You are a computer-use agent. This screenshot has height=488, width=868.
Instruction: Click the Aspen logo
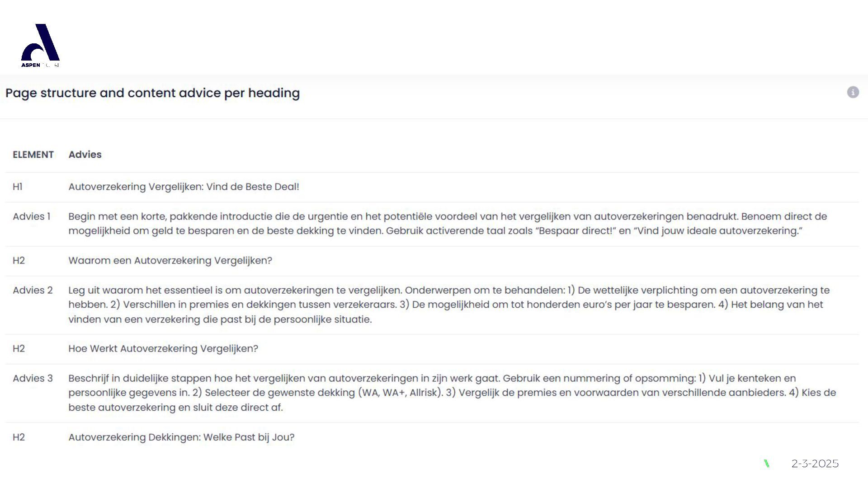pyautogui.click(x=40, y=45)
